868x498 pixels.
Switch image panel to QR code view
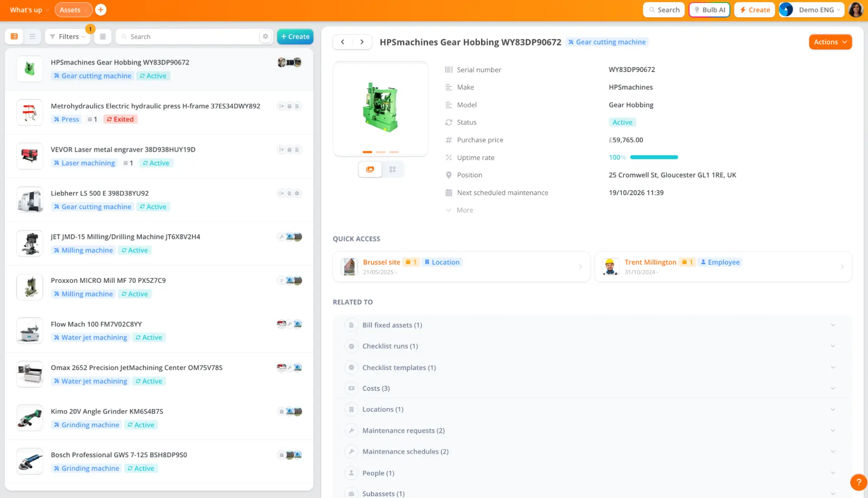pyautogui.click(x=393, y=170)
